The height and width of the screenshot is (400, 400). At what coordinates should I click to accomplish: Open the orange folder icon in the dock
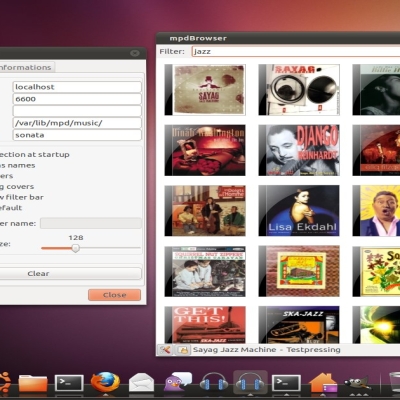point(33,383)
